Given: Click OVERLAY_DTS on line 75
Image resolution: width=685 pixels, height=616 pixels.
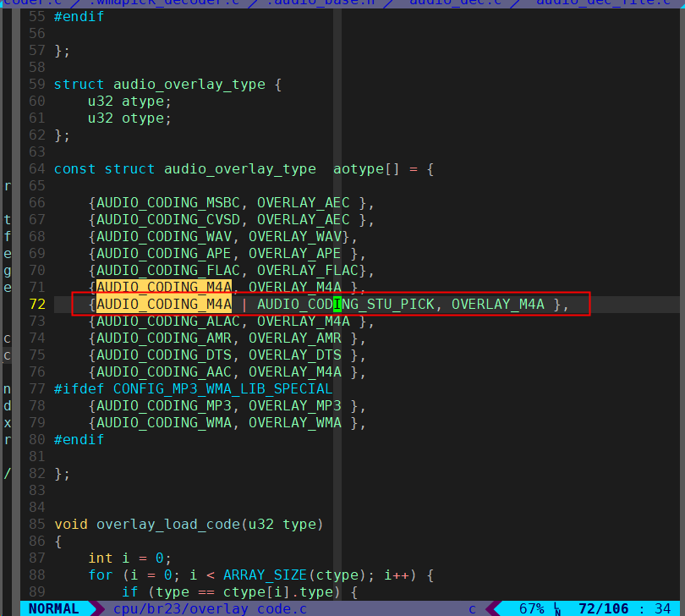Looking at the screenshot, I should (295, 355).
